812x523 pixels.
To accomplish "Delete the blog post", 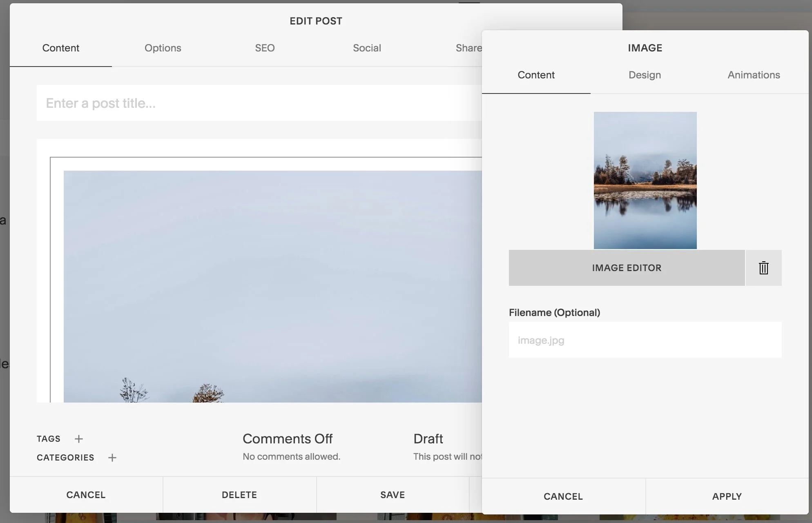I will coord(239,494).
